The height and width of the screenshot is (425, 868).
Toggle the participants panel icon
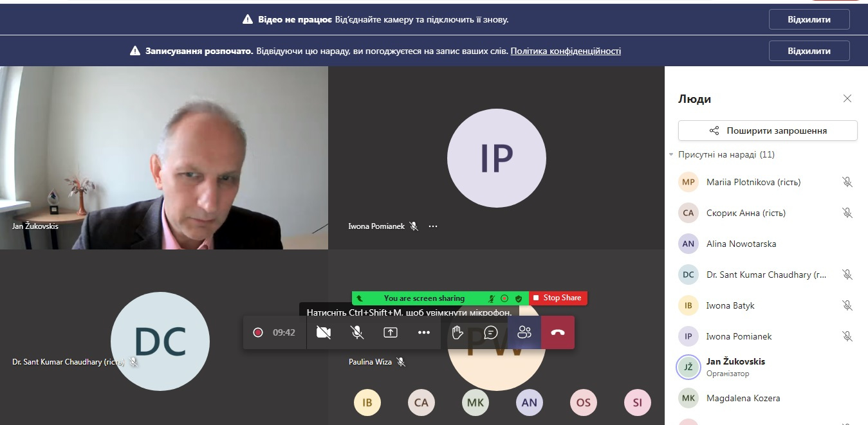coord(524,332)
